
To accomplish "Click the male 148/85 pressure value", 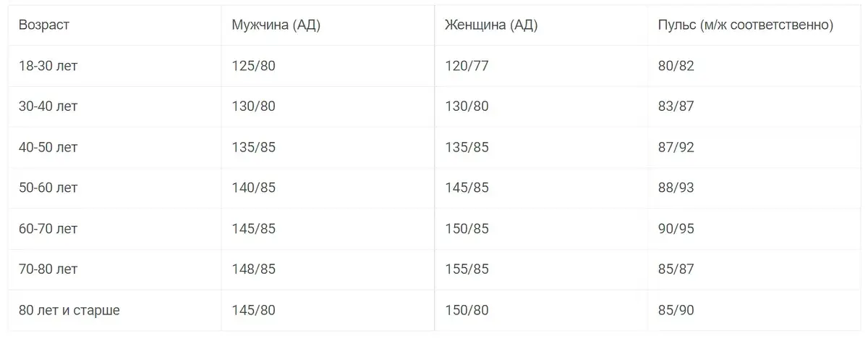I will point(253,269).
